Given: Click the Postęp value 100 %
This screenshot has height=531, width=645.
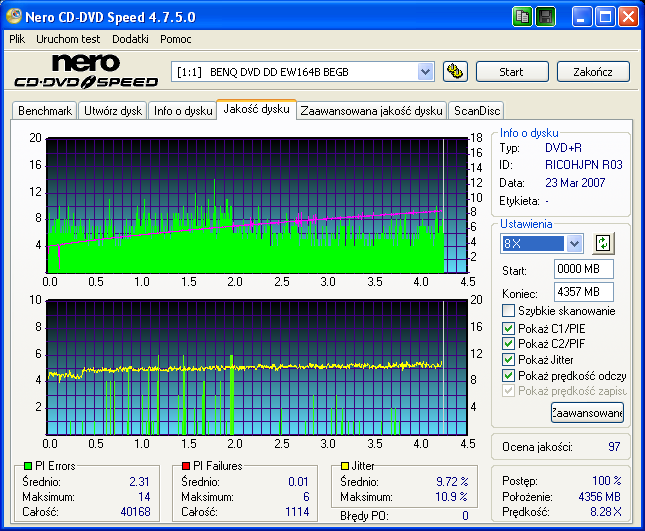Looking at the screenshot, I should [x=607, y=480].
